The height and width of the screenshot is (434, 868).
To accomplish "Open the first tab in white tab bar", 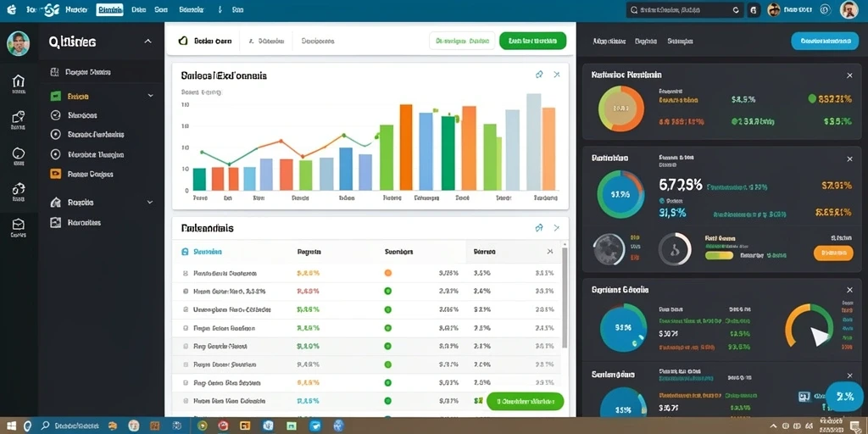I will click(x=207, y=41).
